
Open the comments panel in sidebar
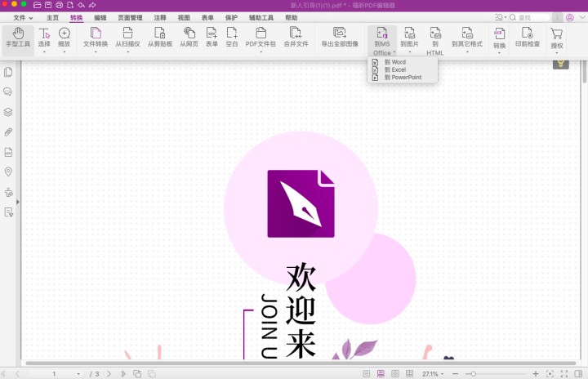9,92
